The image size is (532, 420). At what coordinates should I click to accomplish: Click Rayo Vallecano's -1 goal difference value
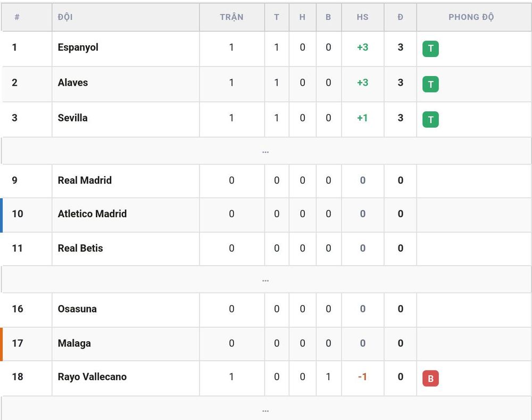(362, 376)
